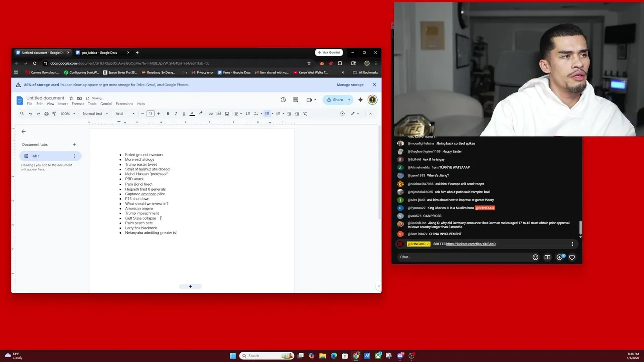644x362 pixels.
Task: Show all comments icon in header
Action: point(295,100)
